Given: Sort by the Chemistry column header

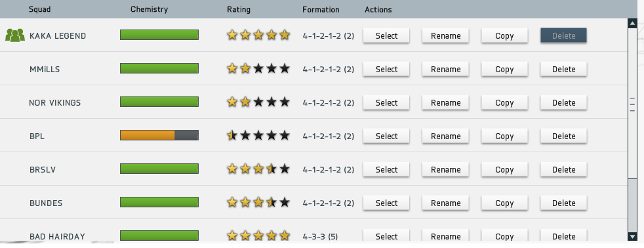Looking at the screenshot, I should click(x=149, y=9).
